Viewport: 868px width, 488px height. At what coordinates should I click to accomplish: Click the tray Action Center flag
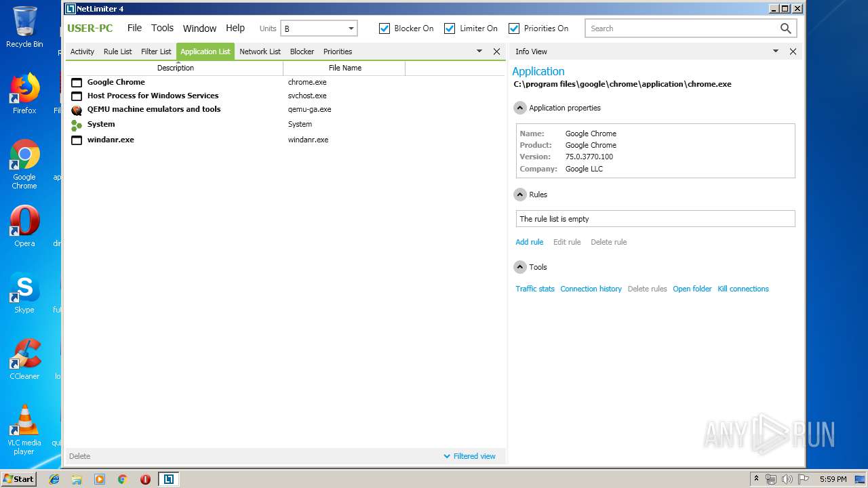coord(804,479)
